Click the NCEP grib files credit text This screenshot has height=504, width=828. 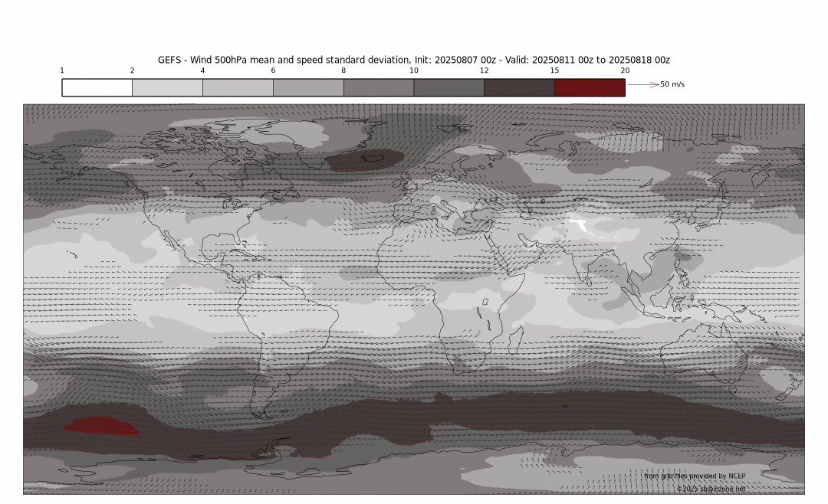click(x=695, y=476)
